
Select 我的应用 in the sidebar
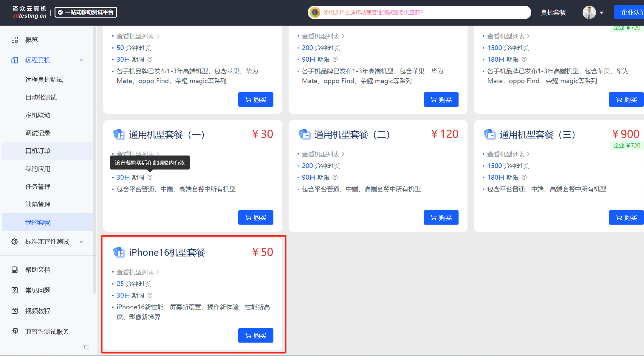pyautogui.click(x=38, y=169)
